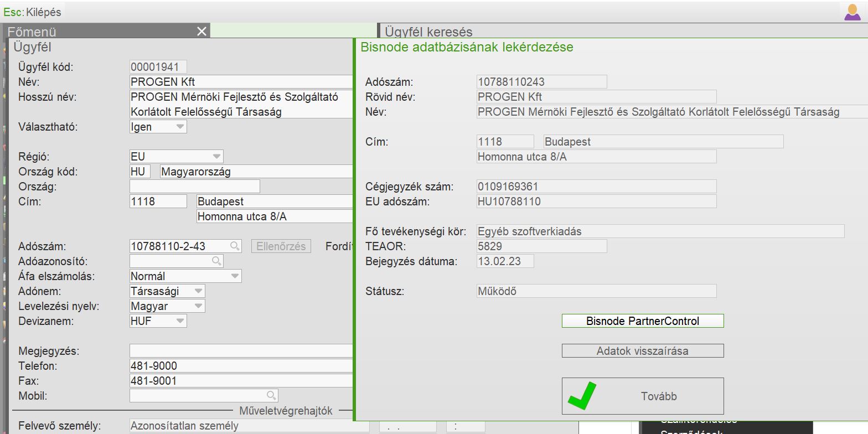Open the Választható dropdown showing Igen
The height and width of the screenshot is (434, 868).
click(158, 127)
